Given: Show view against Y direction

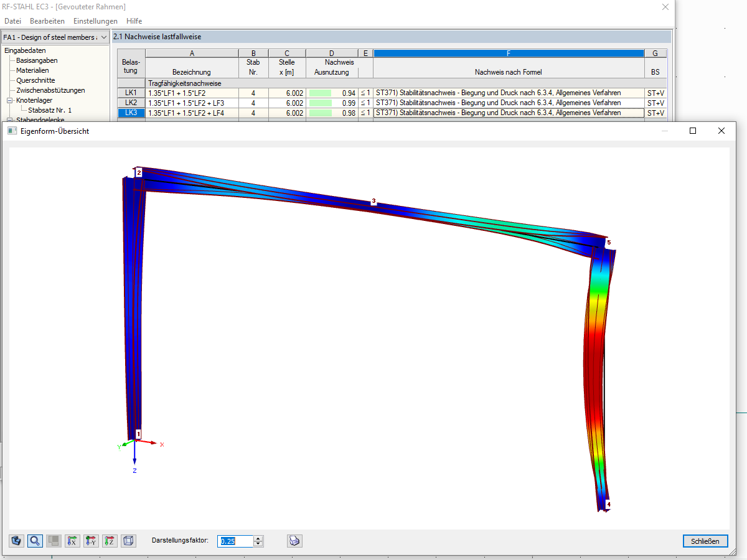Looking at the screenshot, I should (x=92, y=541).
